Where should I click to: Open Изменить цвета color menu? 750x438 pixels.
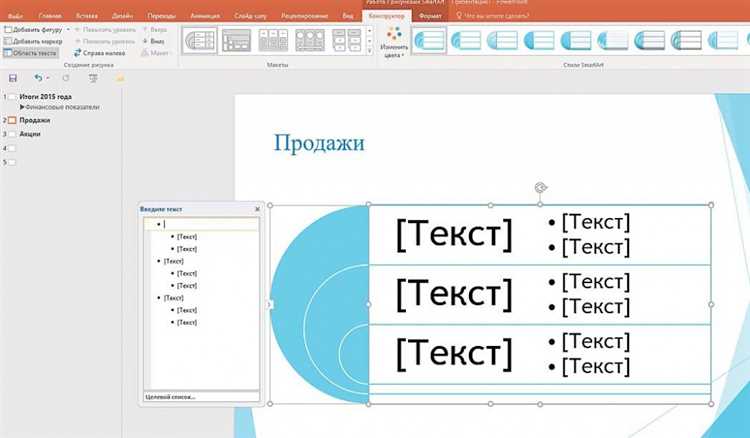(394, 43)
